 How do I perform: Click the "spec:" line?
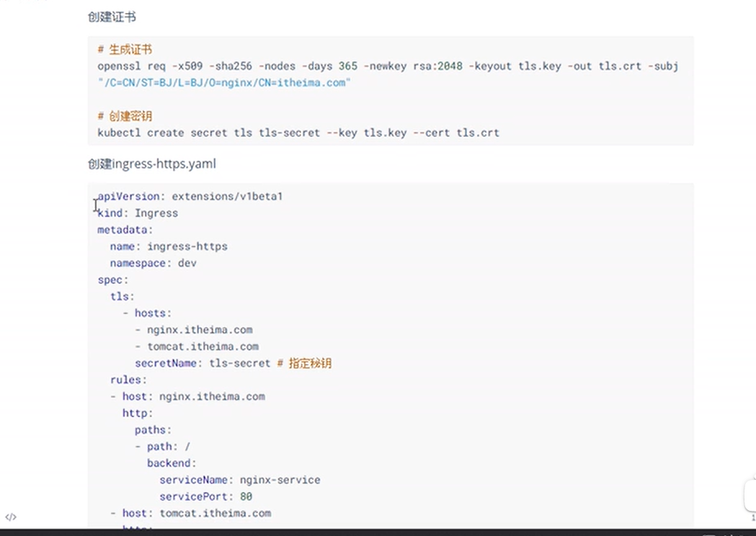(x=113, y=280)
